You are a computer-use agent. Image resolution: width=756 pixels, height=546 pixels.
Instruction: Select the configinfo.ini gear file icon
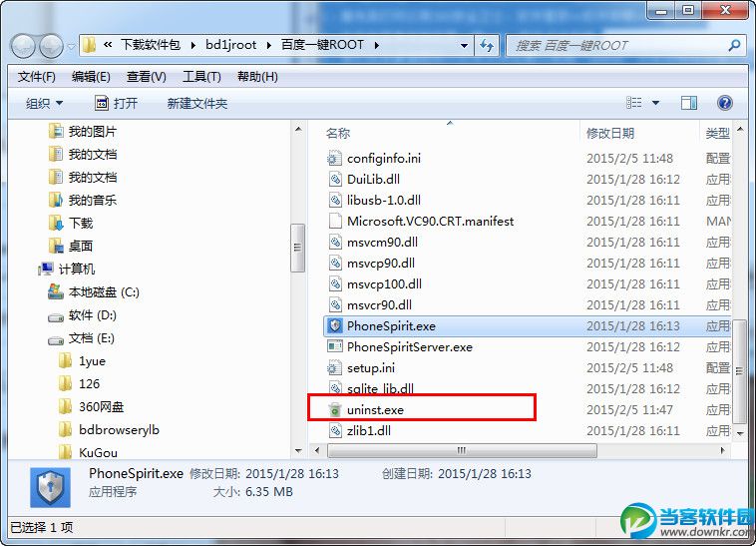point(334,158)
